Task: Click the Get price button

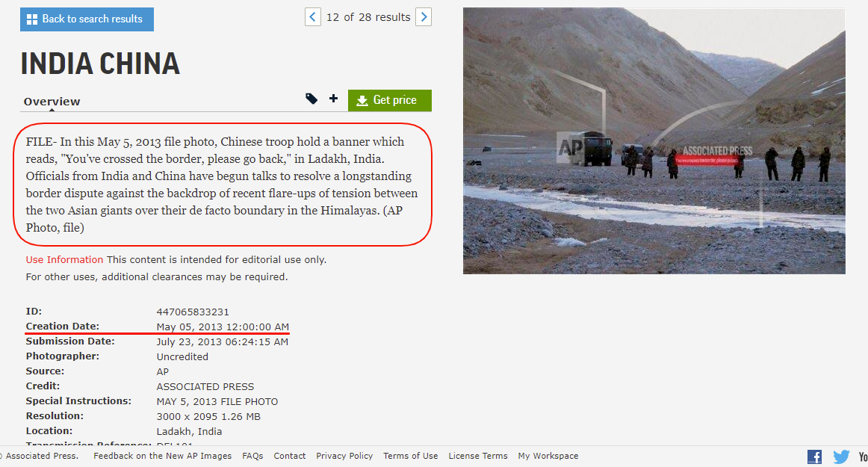Action: pyautogui.click(x=390, y=100)
